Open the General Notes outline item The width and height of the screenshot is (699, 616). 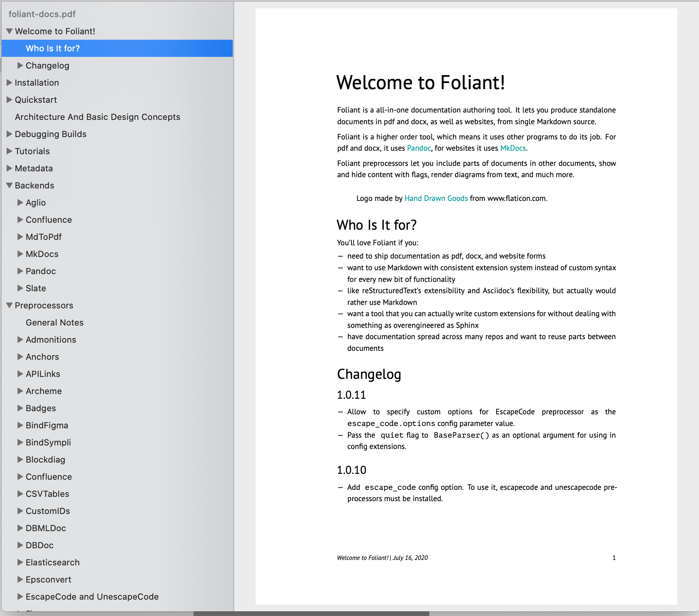[54, 322]
